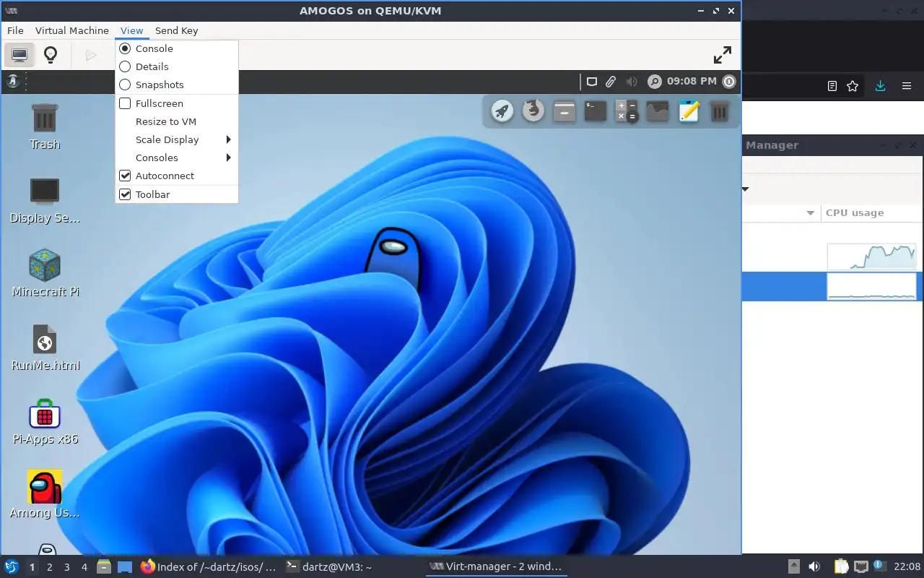This screenshot has width=924, height=578.
Task: Select Minecraft Pi desktop icon
Action: click(x=45, y=274)
